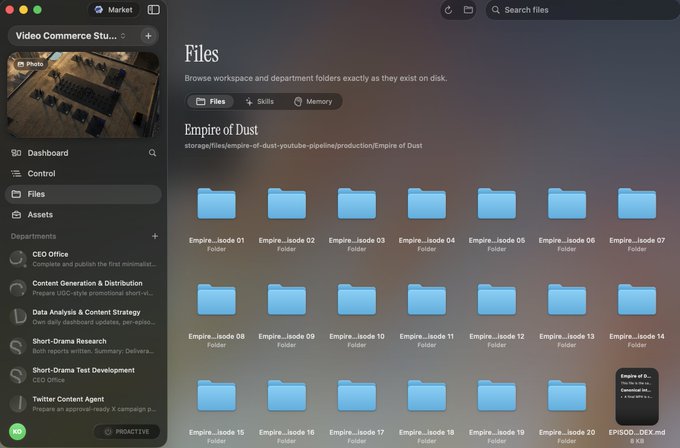This screenshot has height=448, width=680.
Task: Open the Empire Episode 17 folder
Action: (x=356, y=411)
